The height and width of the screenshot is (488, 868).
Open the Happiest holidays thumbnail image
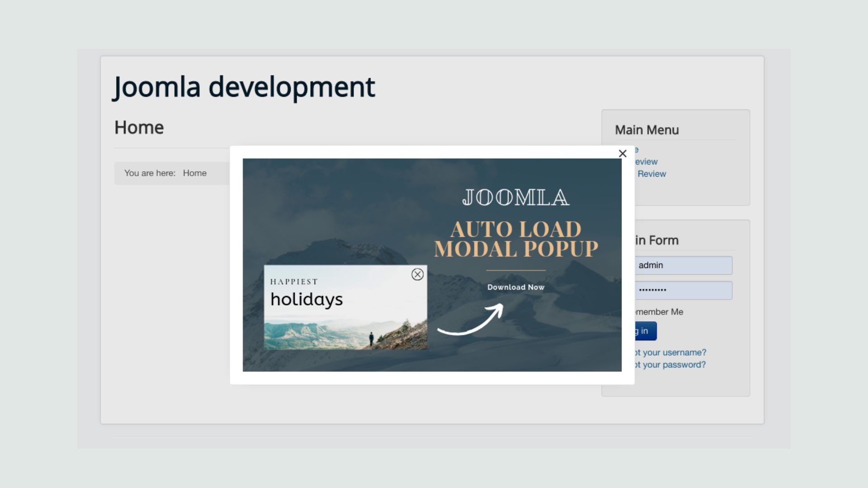coord(345,307)
